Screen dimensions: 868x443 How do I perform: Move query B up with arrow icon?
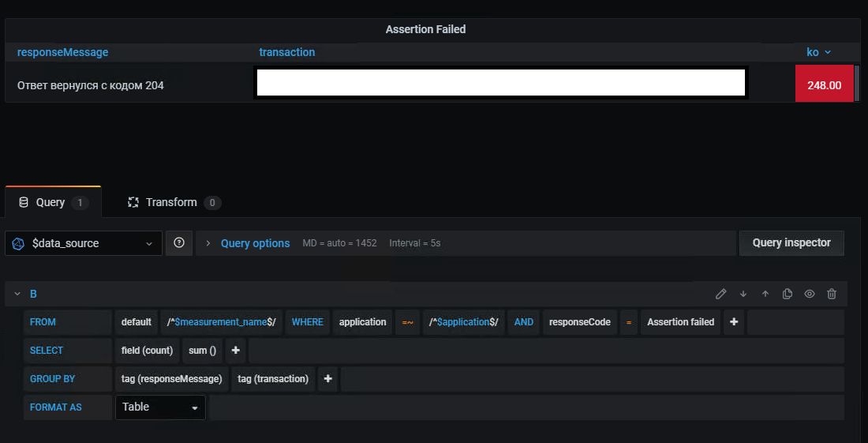pyautogui.click(x=765, y=294)
